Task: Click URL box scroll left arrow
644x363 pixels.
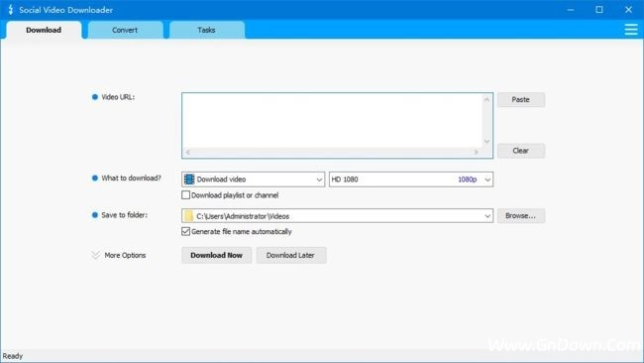Action: 188,152
